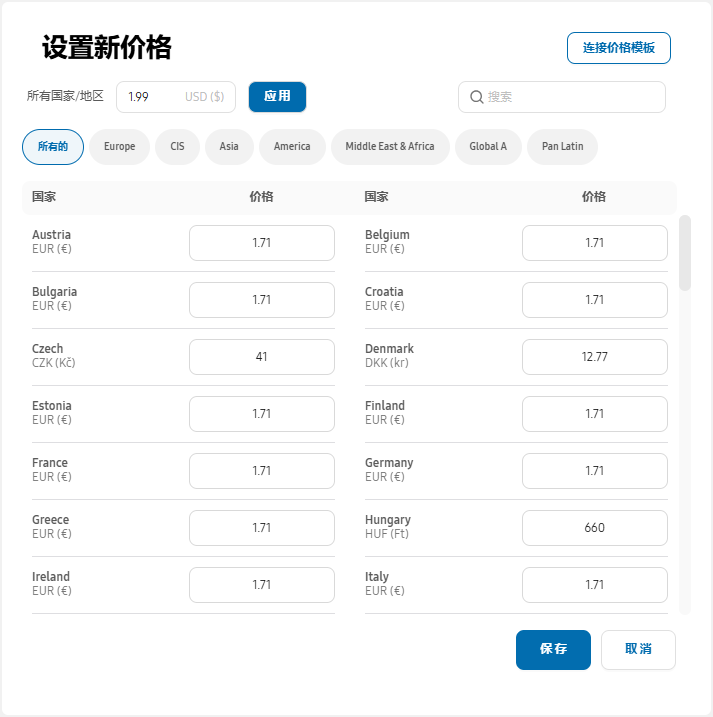Click the 连接价格模板 button

coord(618,48)
